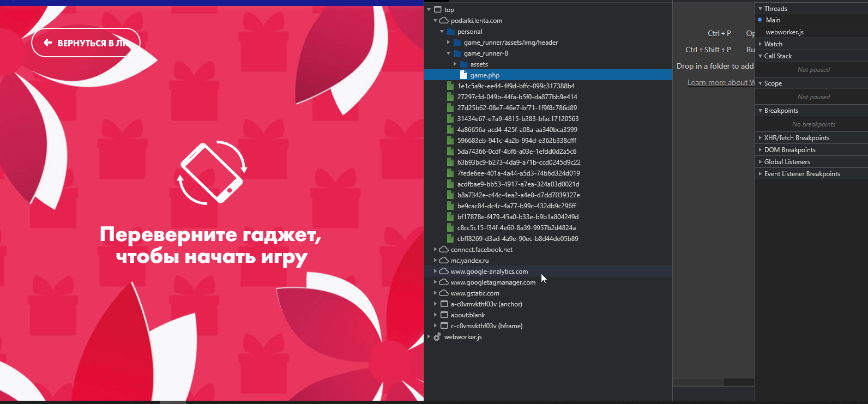Click green icon of 7fede6ee-401a file

coord(450,173)
